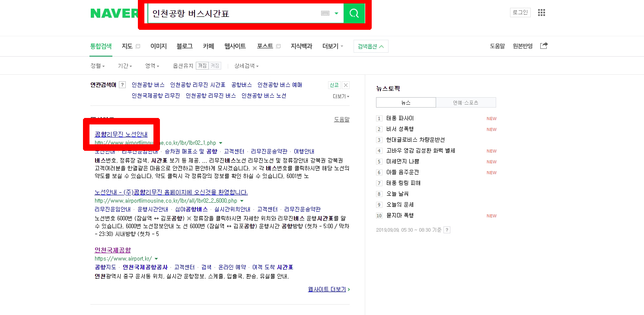Screen dimensions: 644x315
Task: Click the 온라인 예약 sublink
Action: pos(232,267)
